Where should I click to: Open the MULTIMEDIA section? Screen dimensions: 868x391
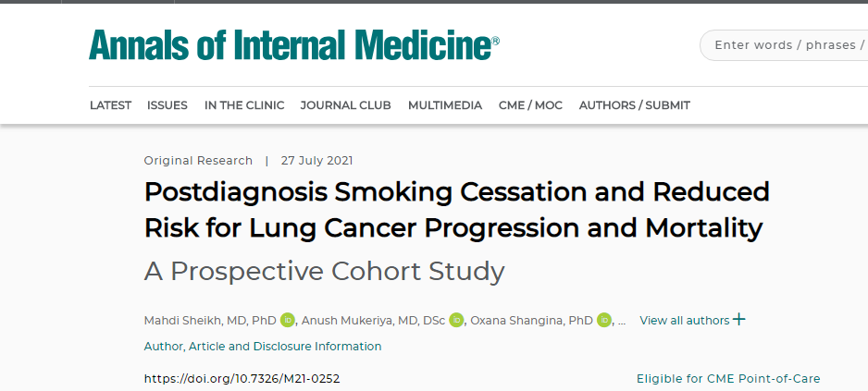445,105
